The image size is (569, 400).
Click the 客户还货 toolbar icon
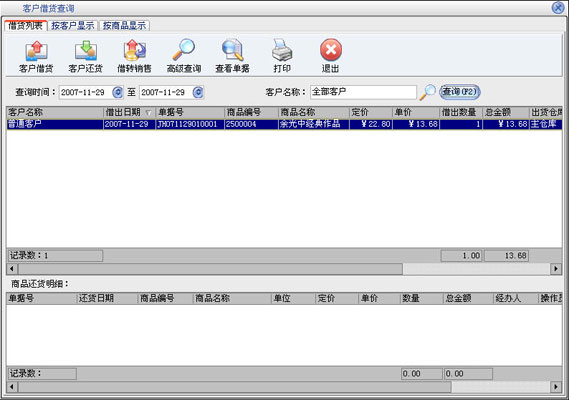(x=86, y=51)
